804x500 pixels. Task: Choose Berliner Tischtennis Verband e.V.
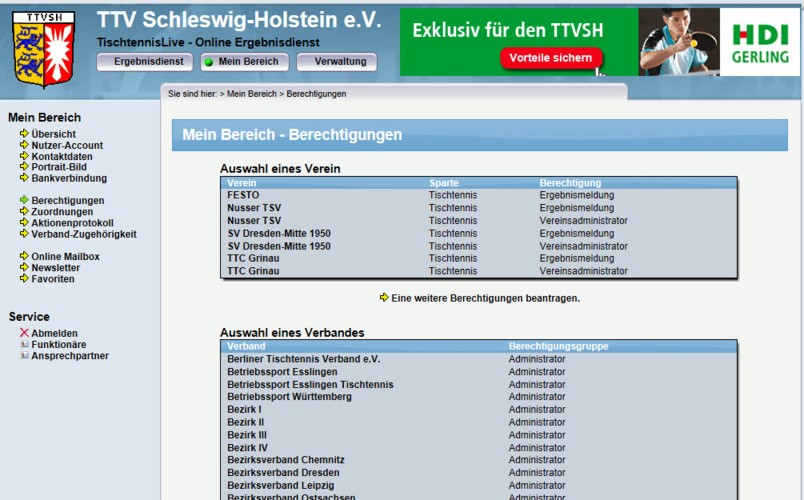[303, 359]
